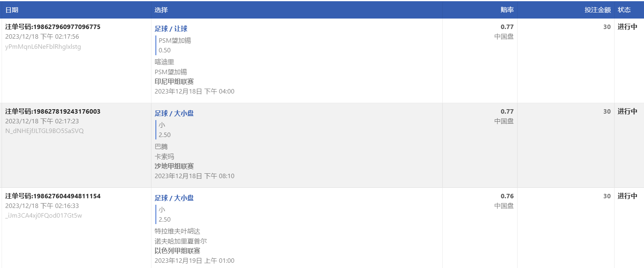Click the 印尼甲组联赛 league name

click(x=174, y=81)
